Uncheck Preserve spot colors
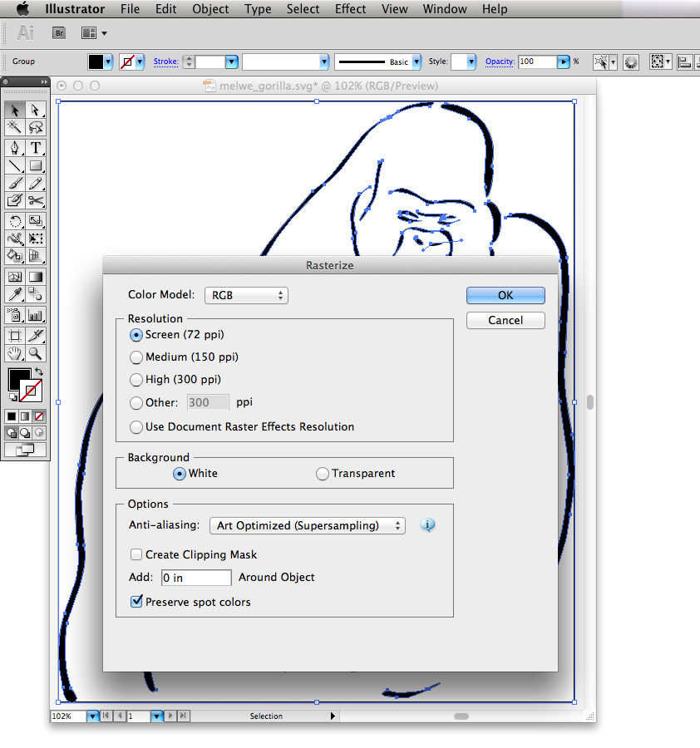700x748 pixels. point(136,601)
